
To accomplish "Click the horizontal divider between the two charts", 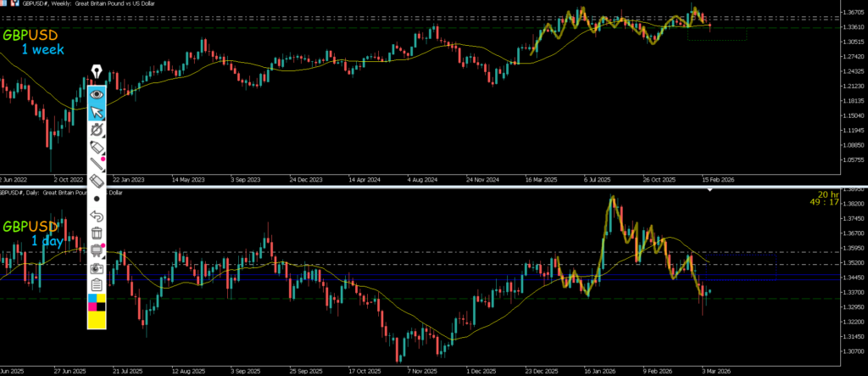I will coord(434,186).
